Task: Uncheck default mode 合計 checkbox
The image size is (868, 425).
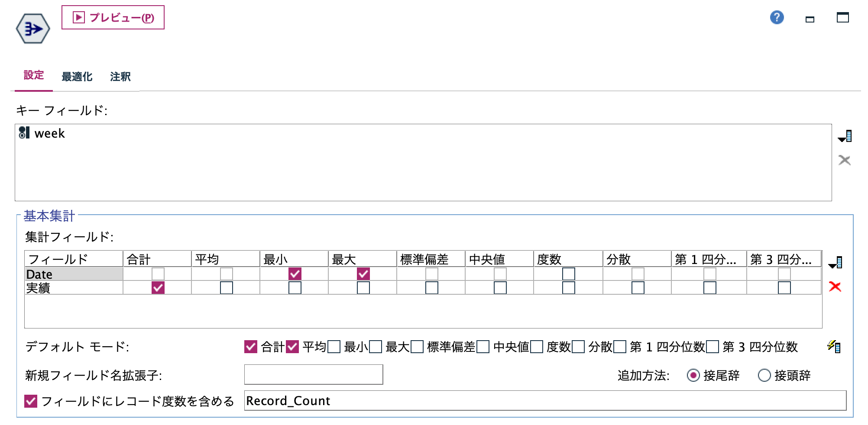Action: pos(251,347)
